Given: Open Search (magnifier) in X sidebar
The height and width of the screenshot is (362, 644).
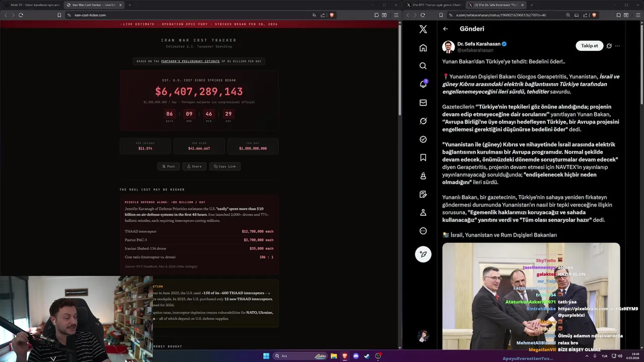Looking at the screenshot, I should (x=423, y=66).
